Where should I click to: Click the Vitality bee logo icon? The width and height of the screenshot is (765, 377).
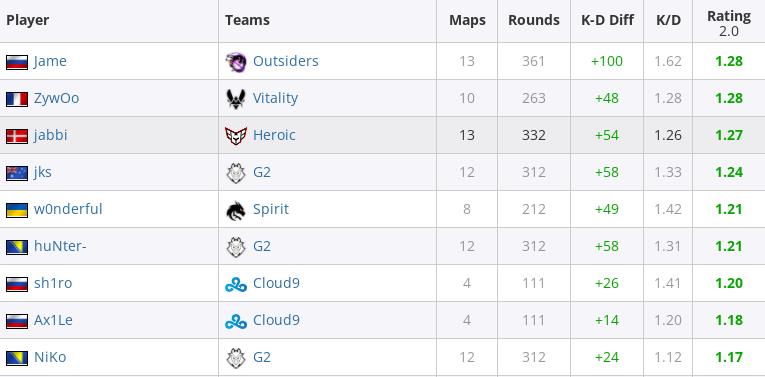236,99
